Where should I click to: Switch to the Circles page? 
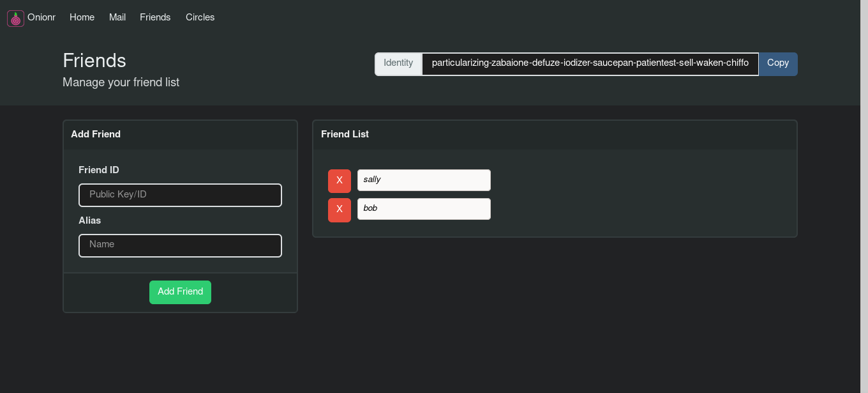(x=200, y=17)
